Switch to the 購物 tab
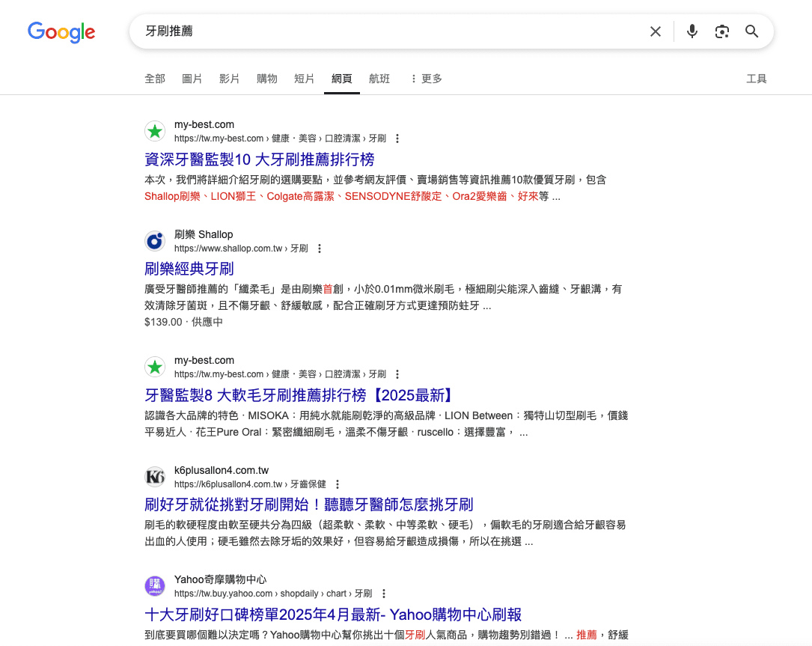812x646 pixels. (267, 79)
